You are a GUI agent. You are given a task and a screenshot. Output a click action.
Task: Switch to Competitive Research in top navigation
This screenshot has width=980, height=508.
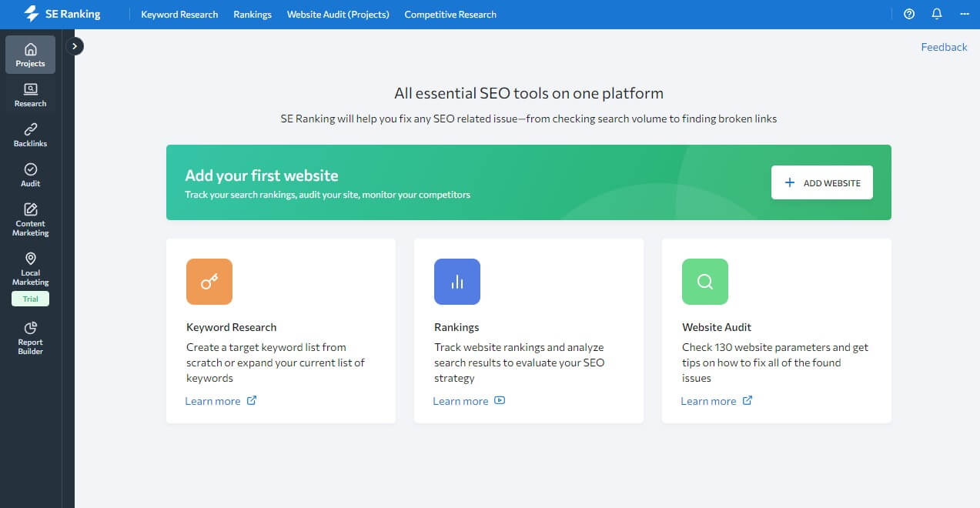tap(450, 14)
